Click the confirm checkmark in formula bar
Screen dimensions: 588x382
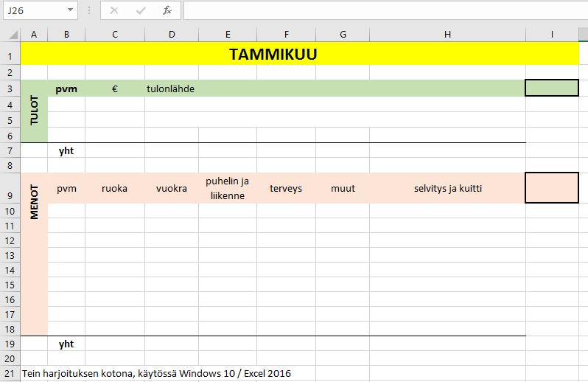[x=141, y=10]
